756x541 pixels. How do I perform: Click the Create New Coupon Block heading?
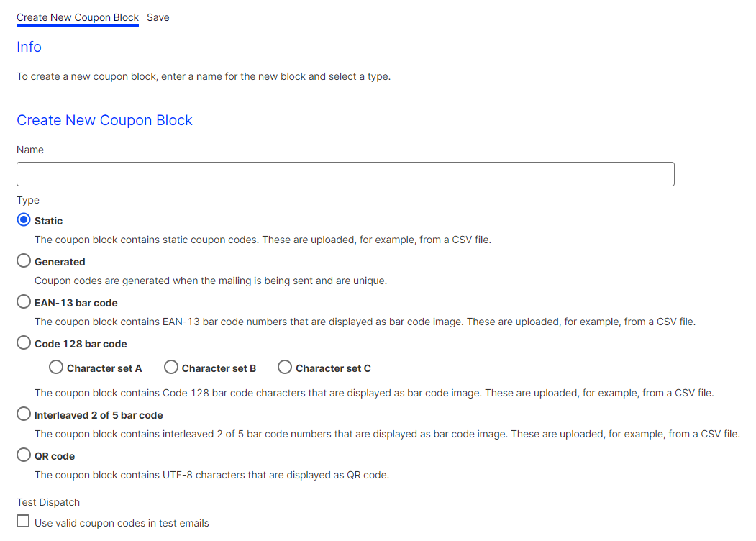pos(104,120)
